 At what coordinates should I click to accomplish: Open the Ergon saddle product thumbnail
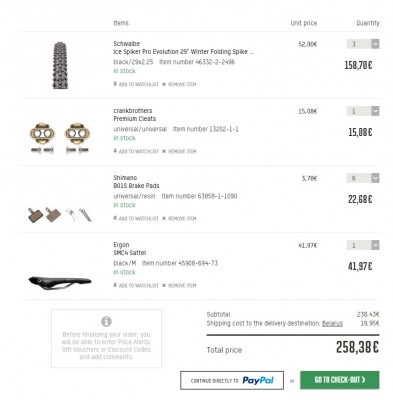click(x=60, y=282)
